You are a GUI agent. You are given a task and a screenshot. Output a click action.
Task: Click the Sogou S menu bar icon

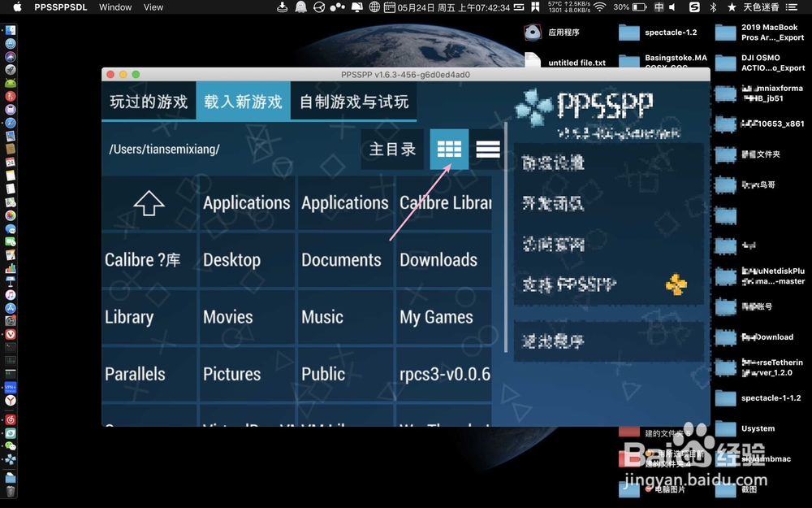point(694,7)
